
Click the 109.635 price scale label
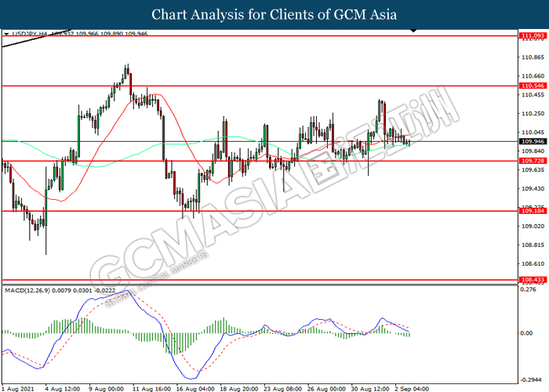click(x=533, y=170)
